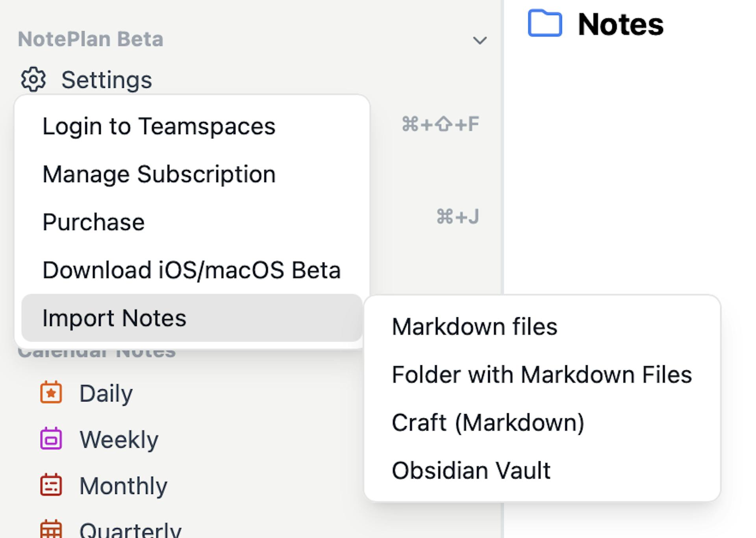
Task: Click the Daily calendar star icon
Action: 51,392
